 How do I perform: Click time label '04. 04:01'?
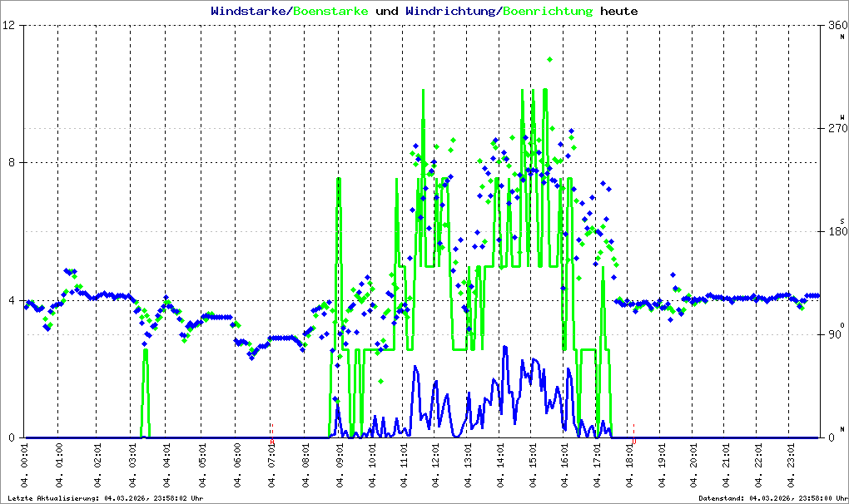pos(166,466)
